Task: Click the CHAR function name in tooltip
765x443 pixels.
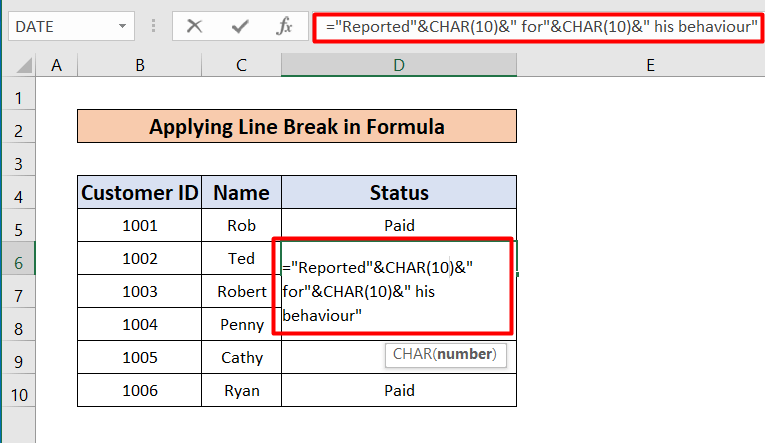Action: [x=412, y=354]
